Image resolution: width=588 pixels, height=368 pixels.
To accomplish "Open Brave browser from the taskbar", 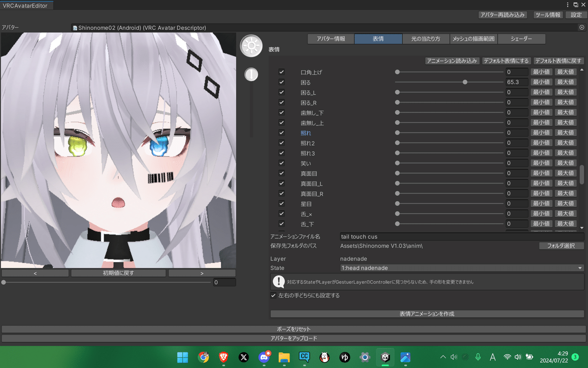I will point(223,357).
